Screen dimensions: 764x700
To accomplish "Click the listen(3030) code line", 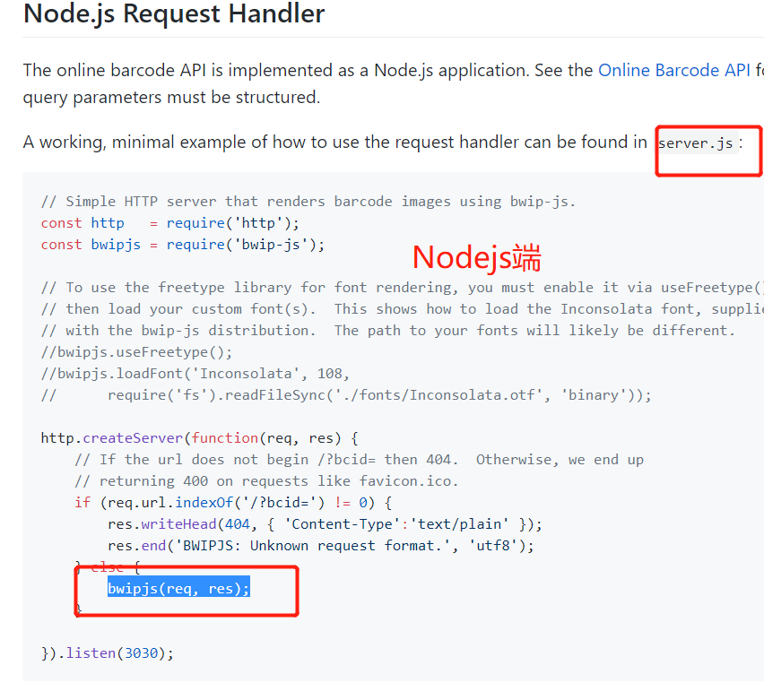I will [108, 652].
